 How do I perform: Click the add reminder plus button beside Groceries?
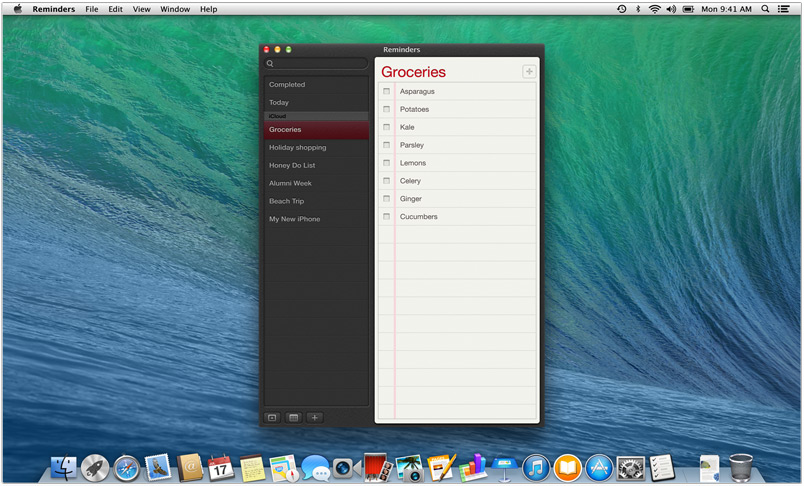pyautogui.click(x=529, y=71)
